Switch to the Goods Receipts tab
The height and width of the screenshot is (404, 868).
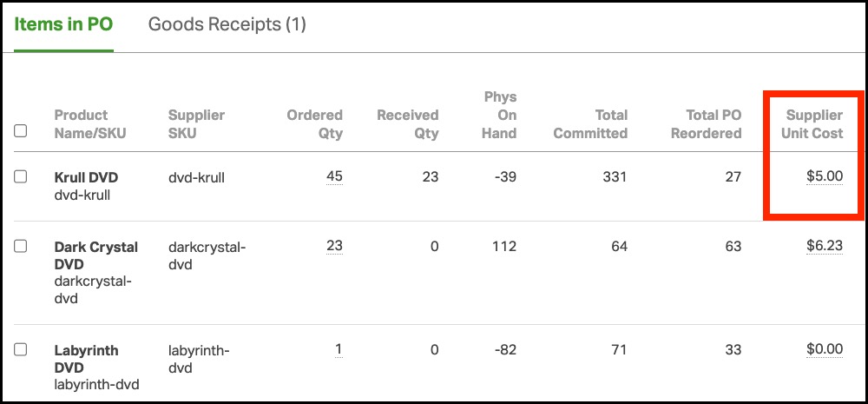(227, 24)
